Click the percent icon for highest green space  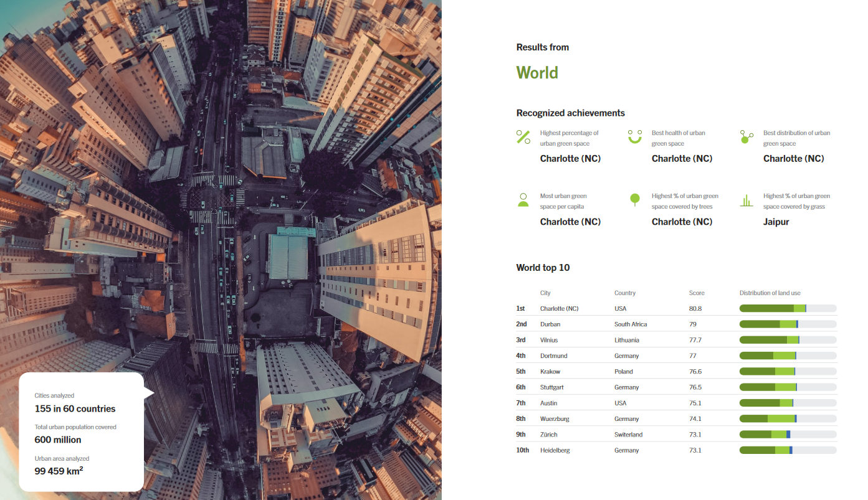(523, 137)
